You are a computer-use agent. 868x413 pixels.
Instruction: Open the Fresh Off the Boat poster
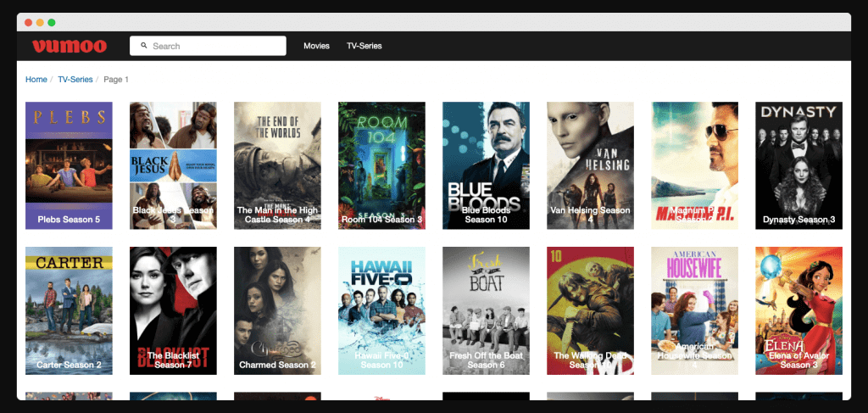tap(486, 310)
